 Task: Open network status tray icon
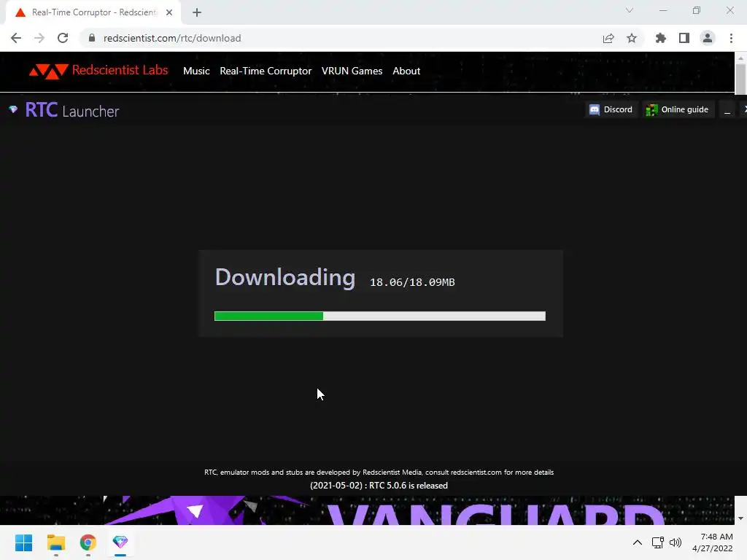(658, 542)
